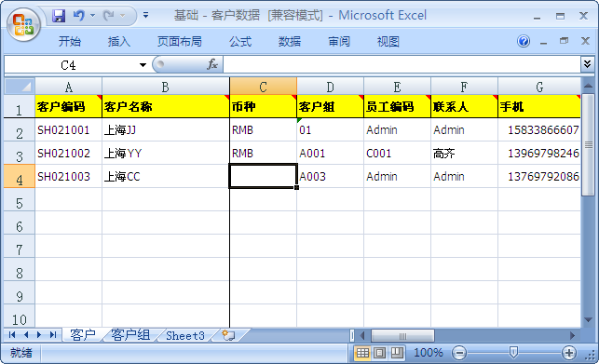Select cell containing SH021001
This screenshot has height=364, width=599.
(x=68, y=130)
